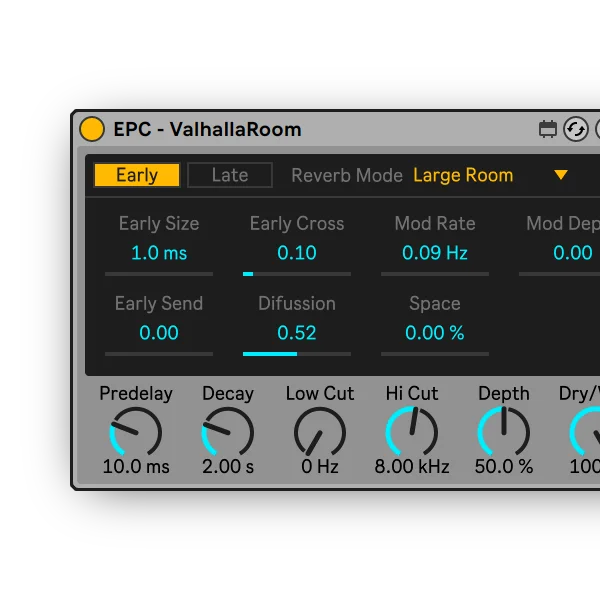Click the Low Cut label
This screenshot has width=600, height=600.
pyautogui.click(x=320, y=393)
